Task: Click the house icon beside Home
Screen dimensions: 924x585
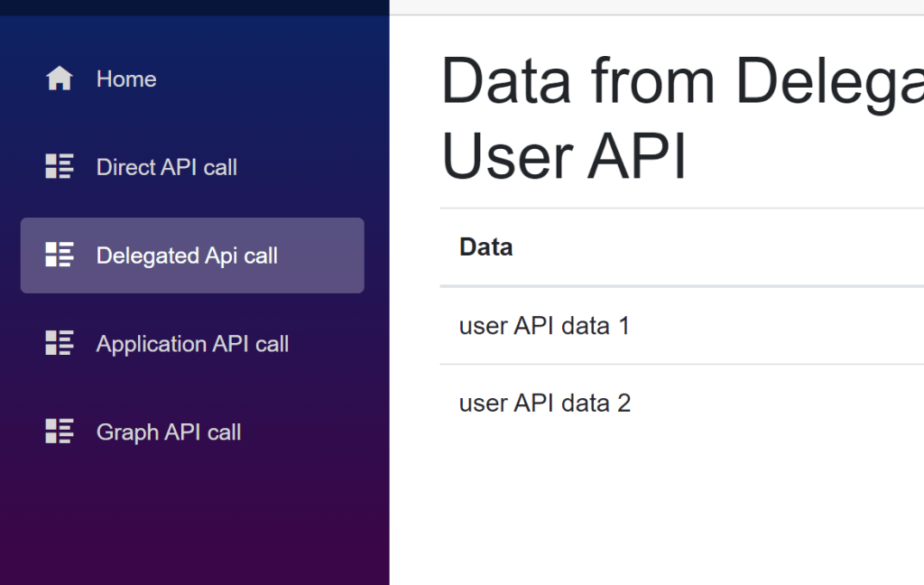Action: [59, 78]
